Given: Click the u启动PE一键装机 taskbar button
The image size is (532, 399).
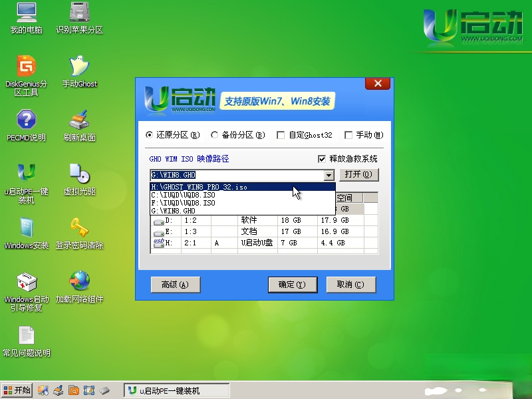Looking at the screenshot, I should [x=176, y=390].
